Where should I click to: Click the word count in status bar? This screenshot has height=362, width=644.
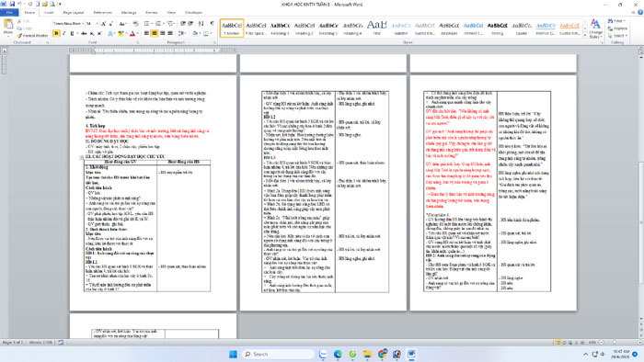pos(40,342)
